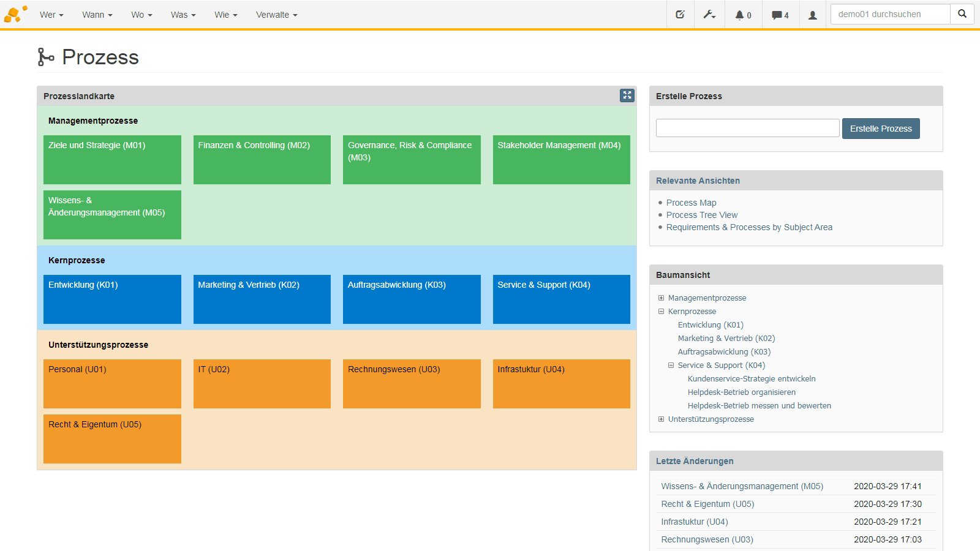
Task: Expand Managementprozesse tree node
Action: (661, 298)
